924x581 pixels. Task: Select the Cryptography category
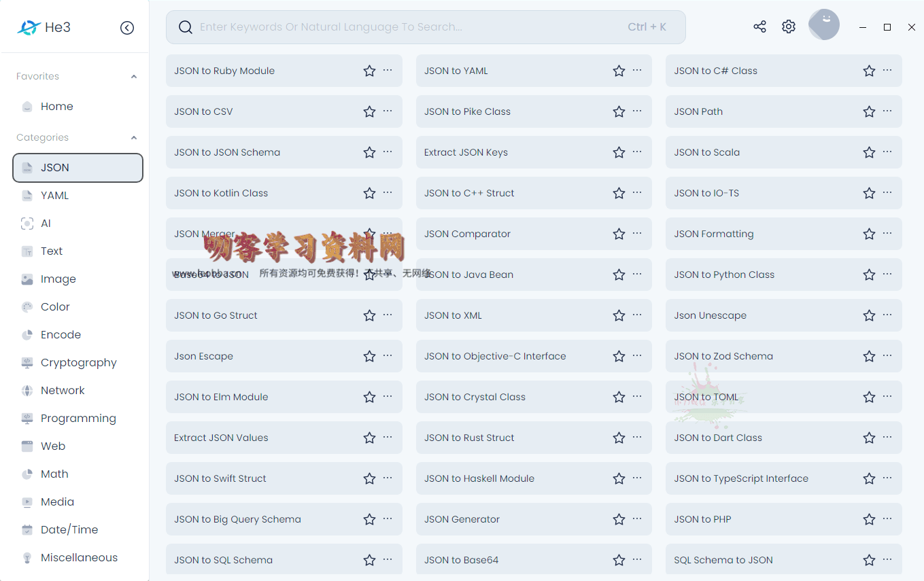(x=78, y=362)
